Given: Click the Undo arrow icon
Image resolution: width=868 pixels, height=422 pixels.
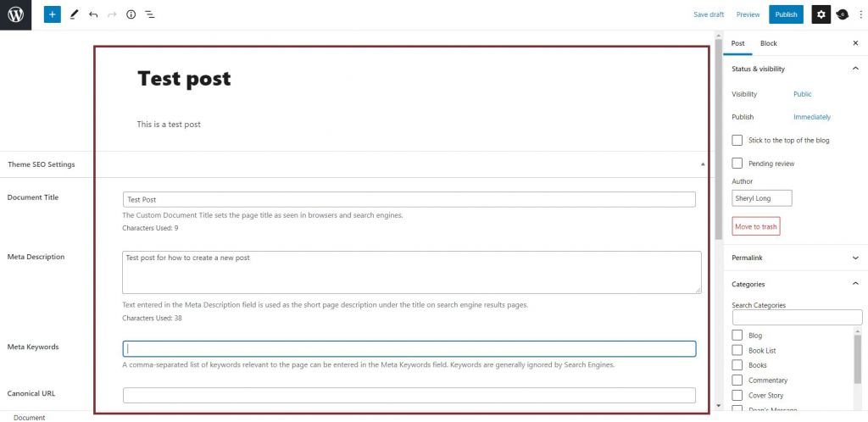Looking at the screenshot, I should tap(93, 14).
